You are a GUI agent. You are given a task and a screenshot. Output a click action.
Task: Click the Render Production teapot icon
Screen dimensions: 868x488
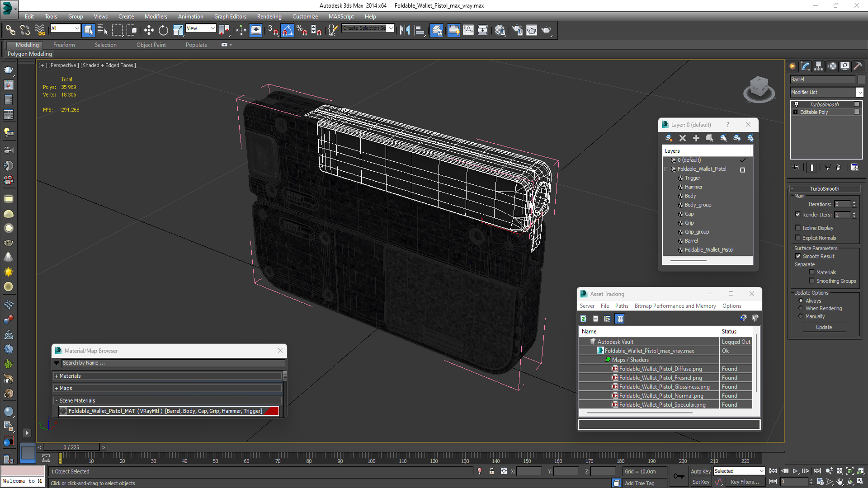(x=546, y=30)
